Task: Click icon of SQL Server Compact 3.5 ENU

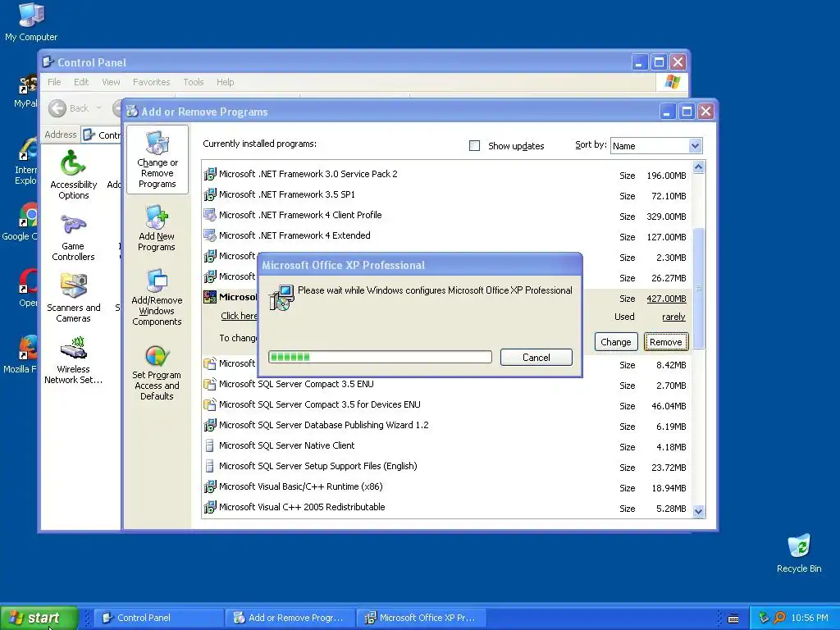Action: (210, 384)
